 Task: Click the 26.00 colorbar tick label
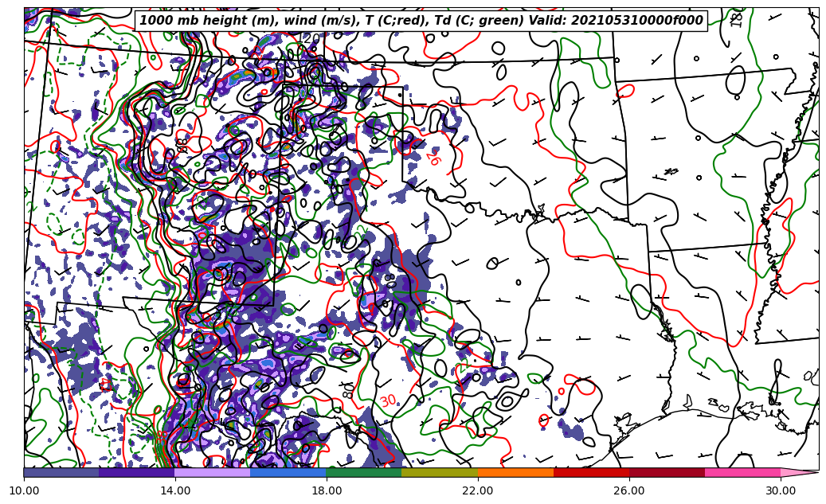(x=629, y=490)
